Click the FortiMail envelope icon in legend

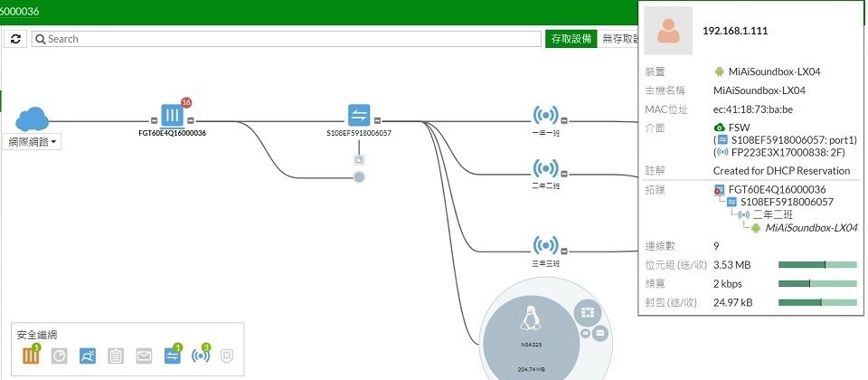144,356
